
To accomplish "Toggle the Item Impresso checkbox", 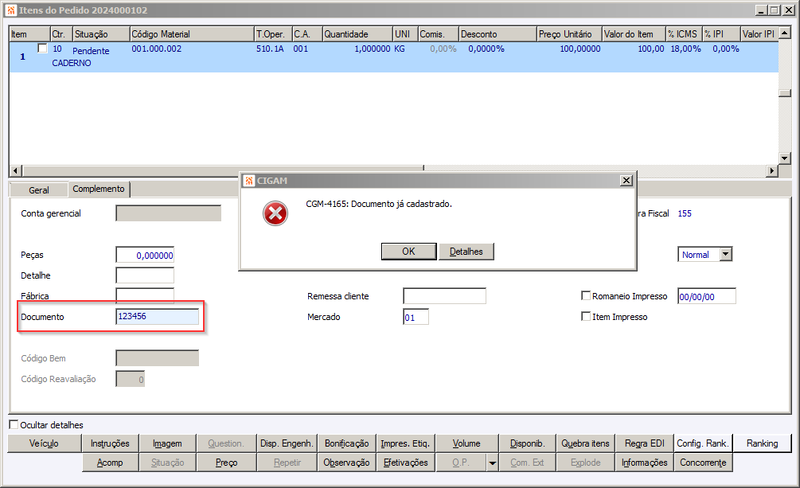I will (586, 316).
